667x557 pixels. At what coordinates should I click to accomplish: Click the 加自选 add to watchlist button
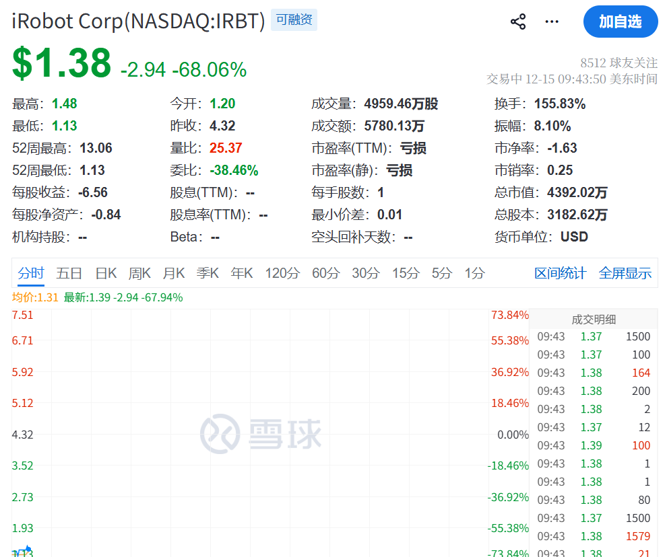620,21
